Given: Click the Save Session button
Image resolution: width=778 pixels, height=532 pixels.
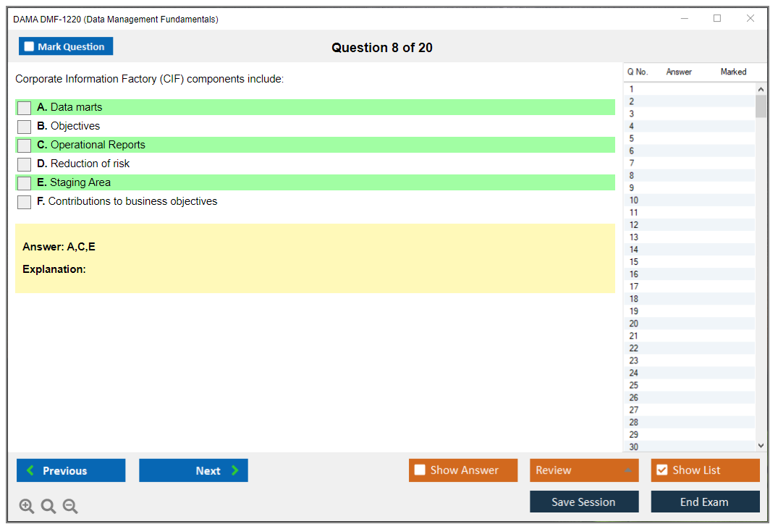Looking at the screenshot, I should (584, 502).
